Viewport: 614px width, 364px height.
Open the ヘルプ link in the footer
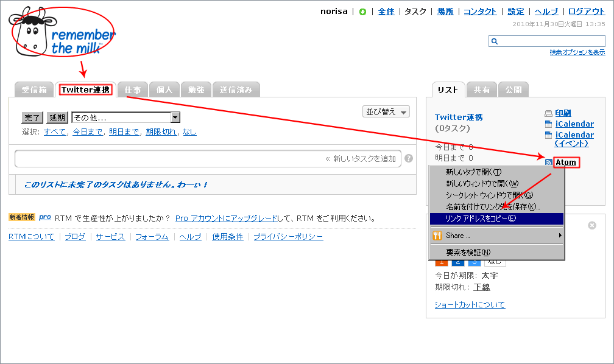point(190,237)
